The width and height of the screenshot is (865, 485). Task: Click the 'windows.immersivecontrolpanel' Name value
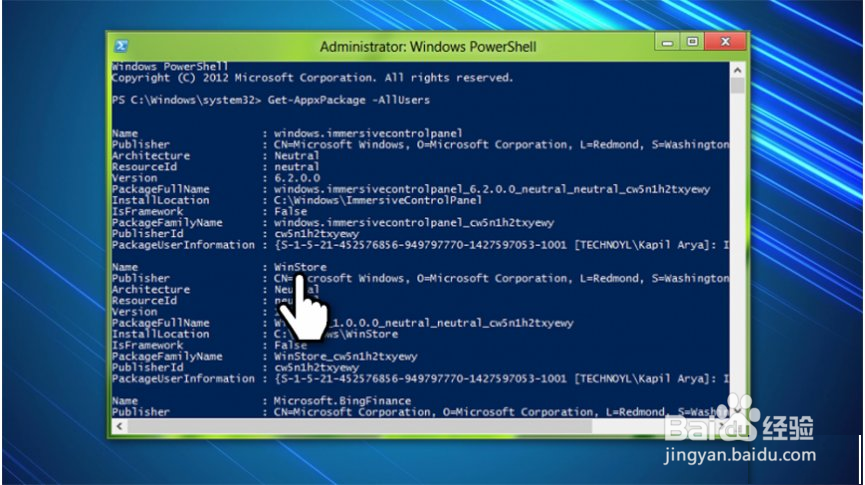click(x=368, y=134)
